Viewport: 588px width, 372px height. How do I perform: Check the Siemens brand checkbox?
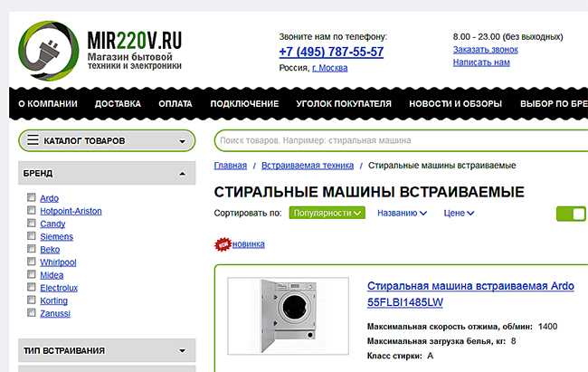pos(32,236)
